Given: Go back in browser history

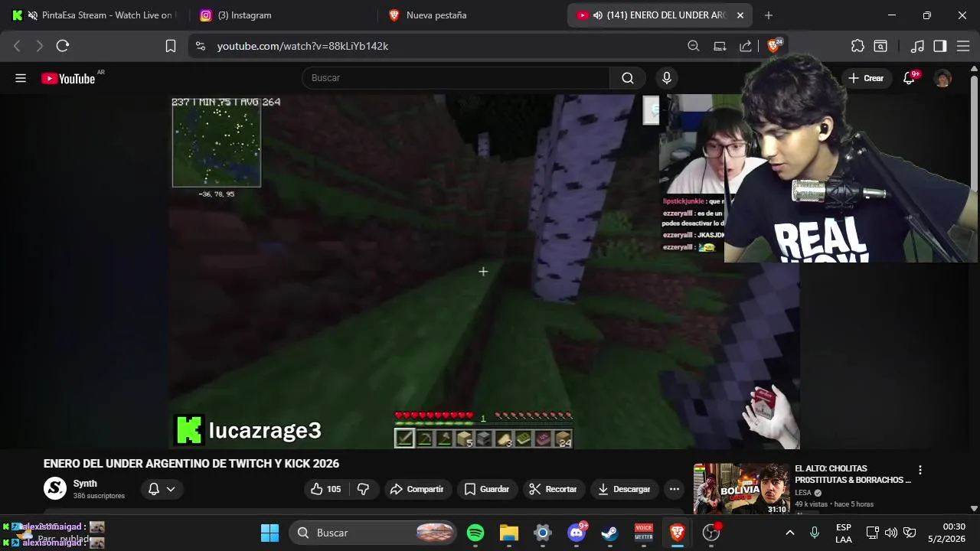Looking at the screenshot, I should click(17, 46).
